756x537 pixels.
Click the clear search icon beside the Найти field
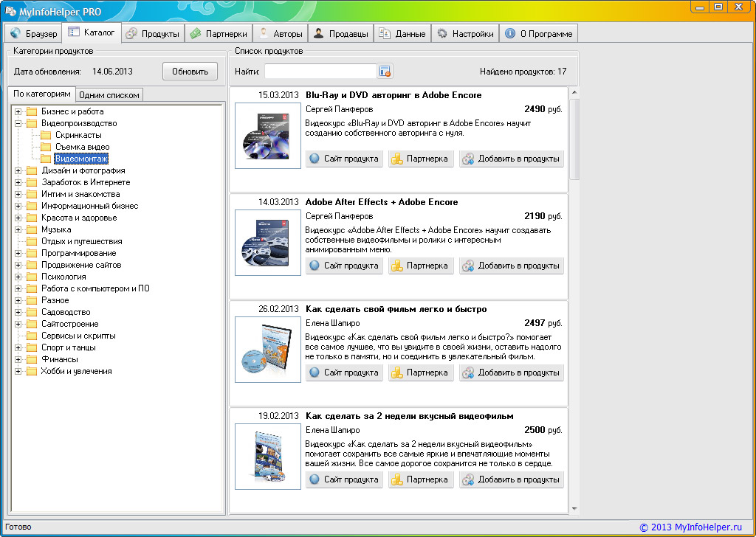point(385,72)
